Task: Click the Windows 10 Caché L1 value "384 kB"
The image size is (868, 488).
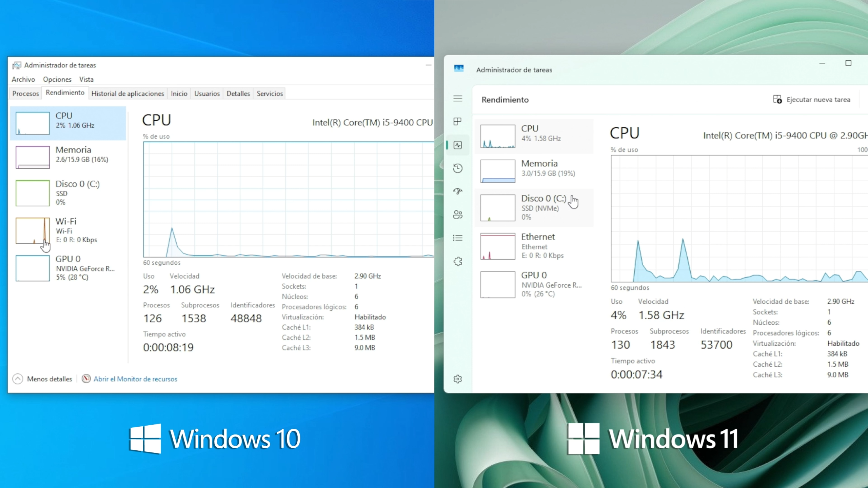Action: click(x=364, y=327)
